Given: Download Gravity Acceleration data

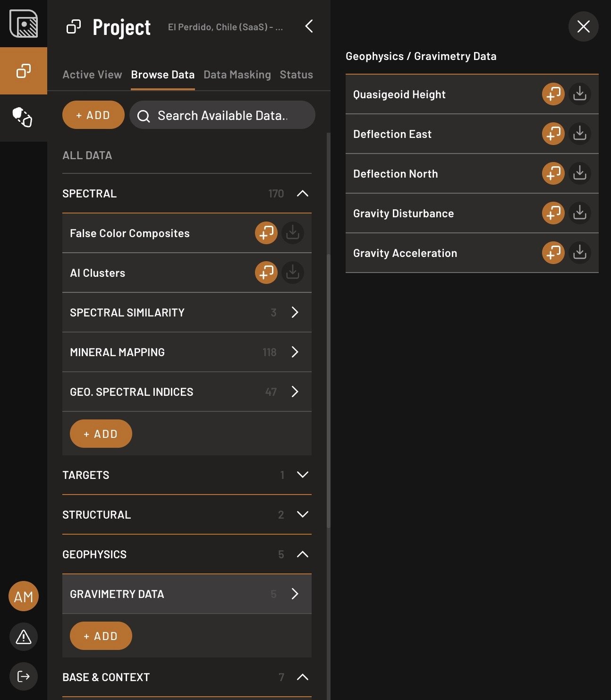Looking at the screenshot, I should point(579,253).
